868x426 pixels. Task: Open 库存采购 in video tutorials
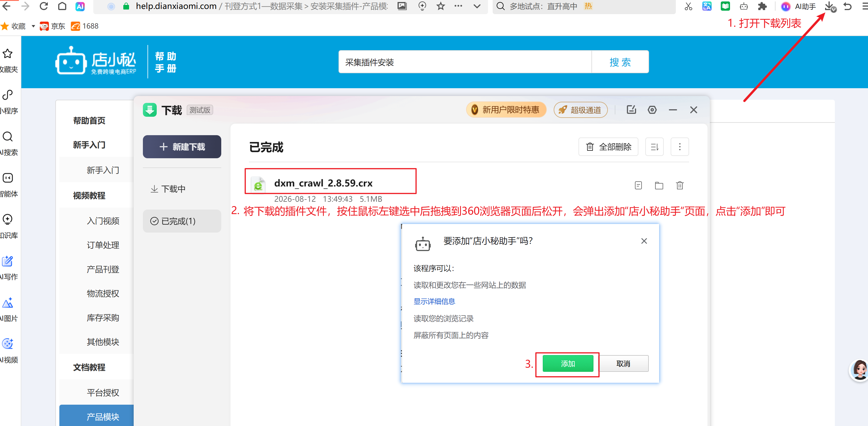click(x=103, y=317)
